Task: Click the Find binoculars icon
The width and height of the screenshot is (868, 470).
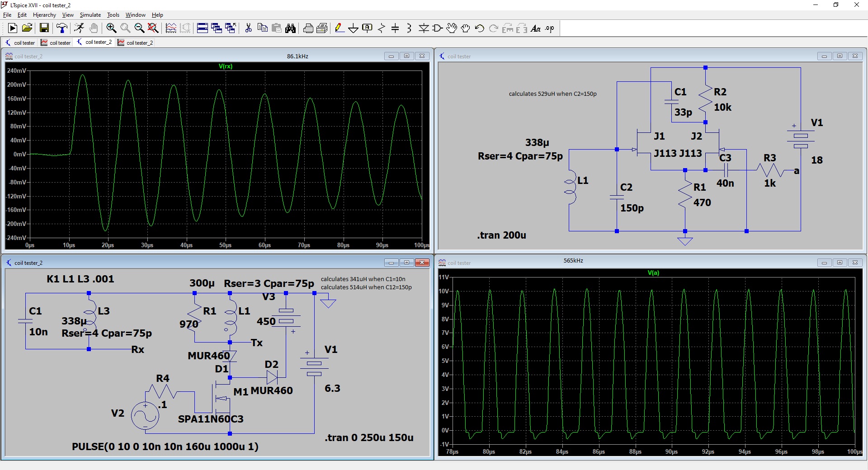Action: click(x=290, y=28)
